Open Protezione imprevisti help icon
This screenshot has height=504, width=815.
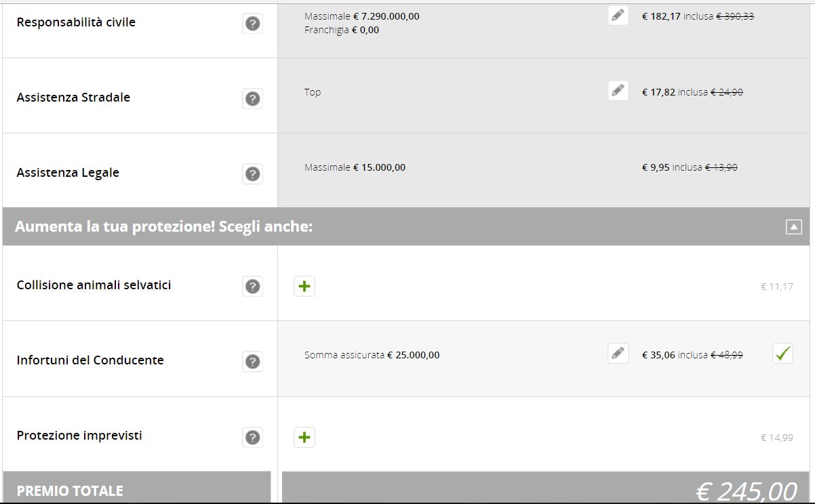pos(252,438)
